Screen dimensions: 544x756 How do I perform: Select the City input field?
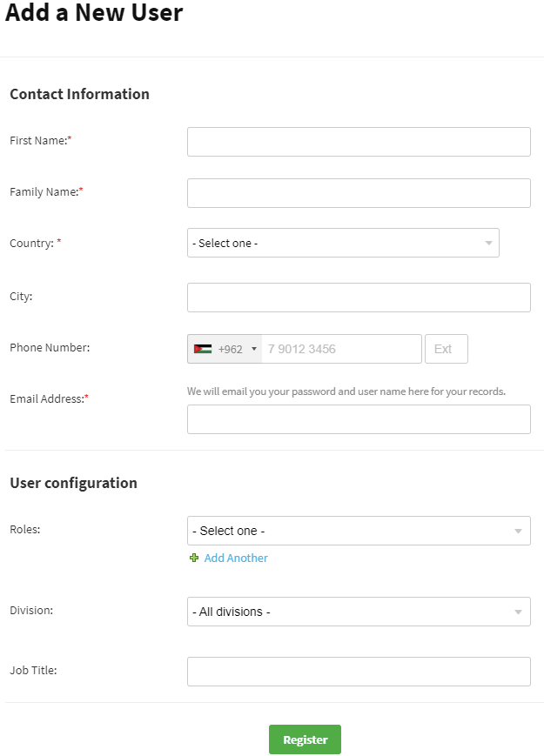pyautogui.click(x=359, y=298)
